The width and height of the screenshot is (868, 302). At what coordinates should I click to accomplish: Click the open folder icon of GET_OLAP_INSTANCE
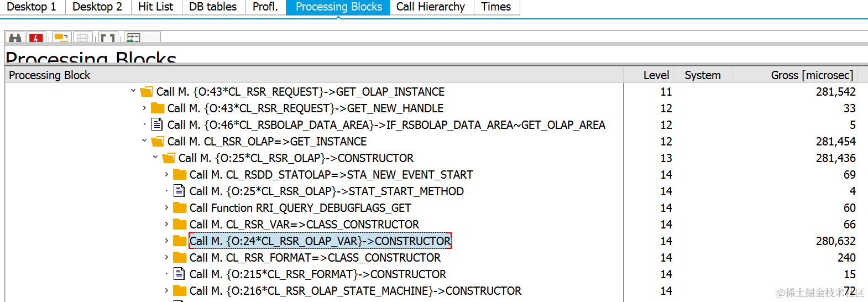(x=147, y=92)
